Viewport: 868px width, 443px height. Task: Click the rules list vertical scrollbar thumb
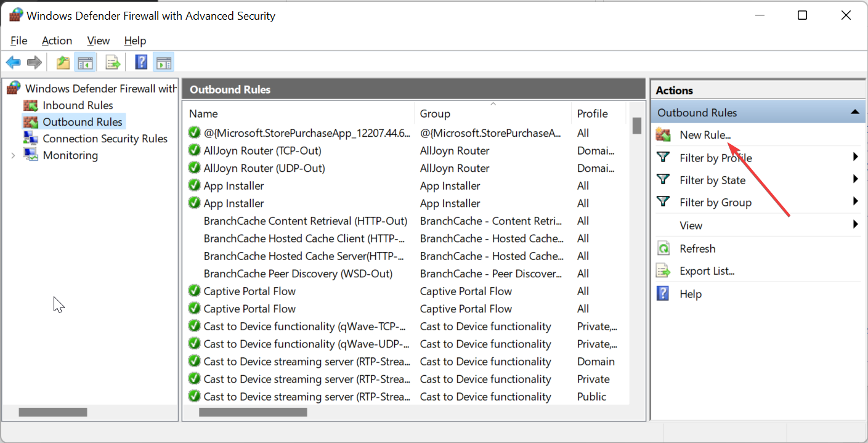[637, 125]
